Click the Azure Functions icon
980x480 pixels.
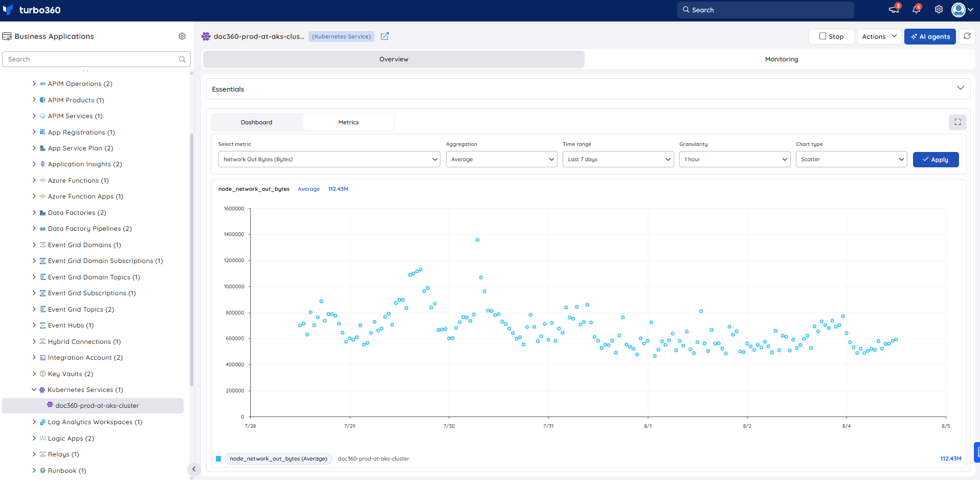[42, 181]
